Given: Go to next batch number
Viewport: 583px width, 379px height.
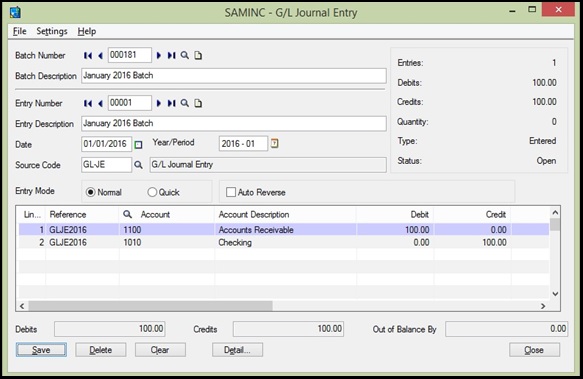Looking at the screenshot, I should (x=159, y=55).
